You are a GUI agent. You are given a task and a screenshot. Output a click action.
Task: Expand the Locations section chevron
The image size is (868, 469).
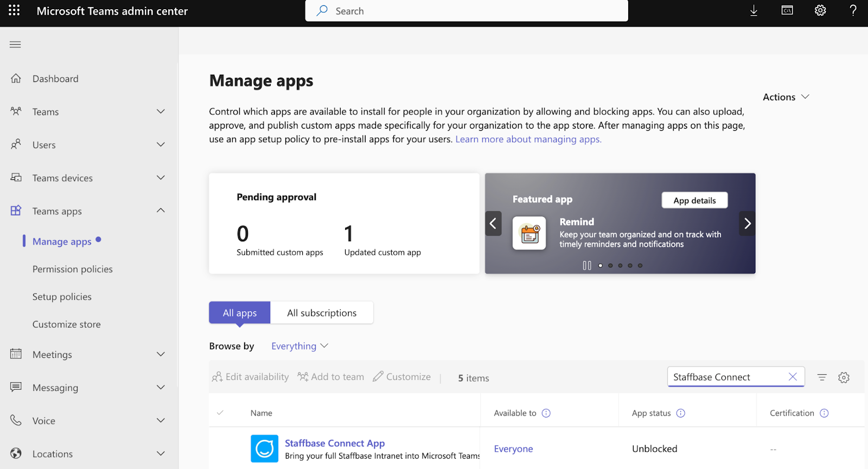161,453
